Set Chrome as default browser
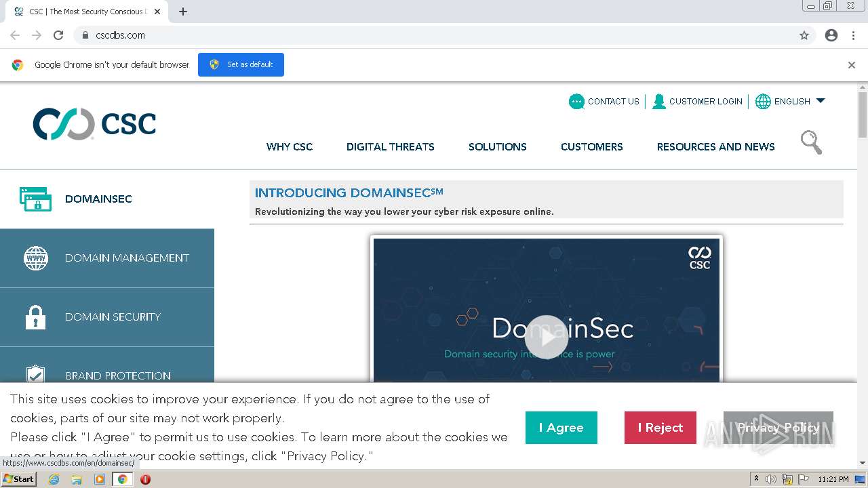Viewport: 868px width, 488px height. point(241,64)
